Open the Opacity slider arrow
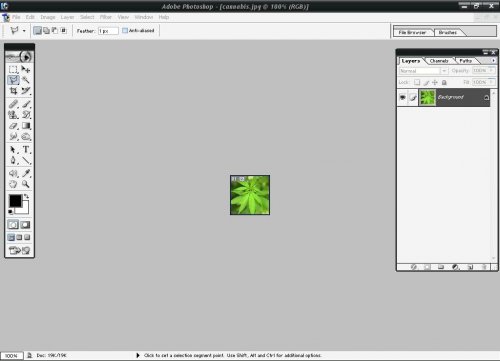This screenshot has width=500, height=361. pos(492,71)
